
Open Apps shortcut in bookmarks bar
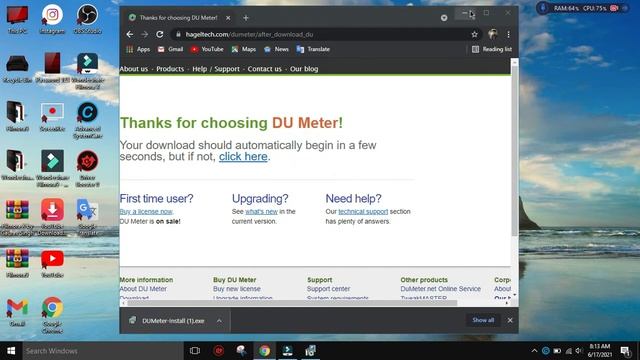[x=138, y=49]
